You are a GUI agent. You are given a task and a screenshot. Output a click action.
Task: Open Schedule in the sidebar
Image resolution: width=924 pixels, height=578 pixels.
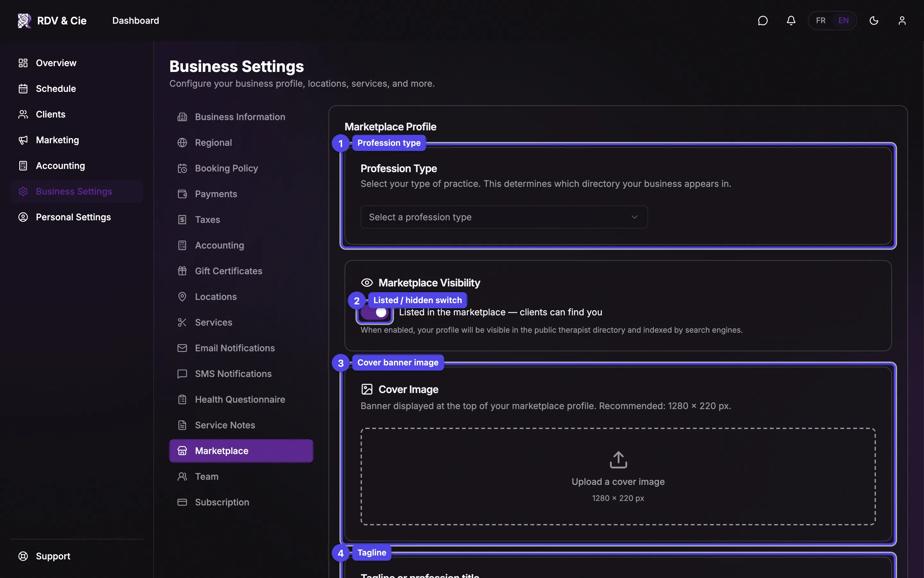[76, 89]
